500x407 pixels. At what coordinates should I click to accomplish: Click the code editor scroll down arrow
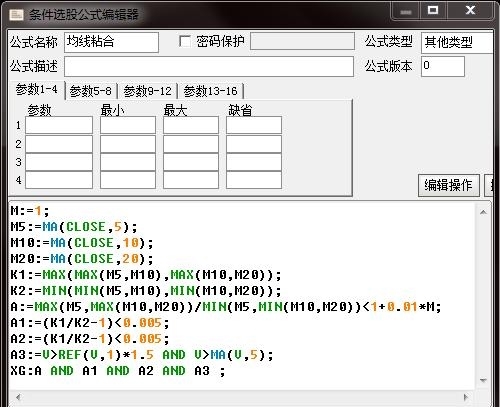(483, 380)
